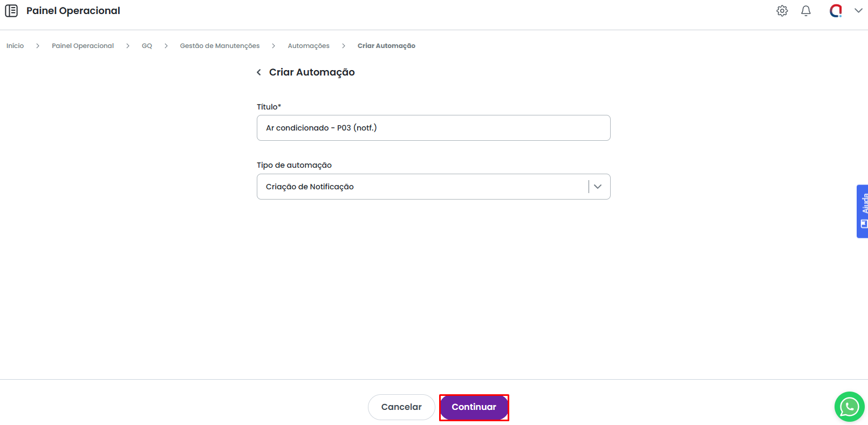Navigate to the GQ breadcrumb

click(147, 46)
